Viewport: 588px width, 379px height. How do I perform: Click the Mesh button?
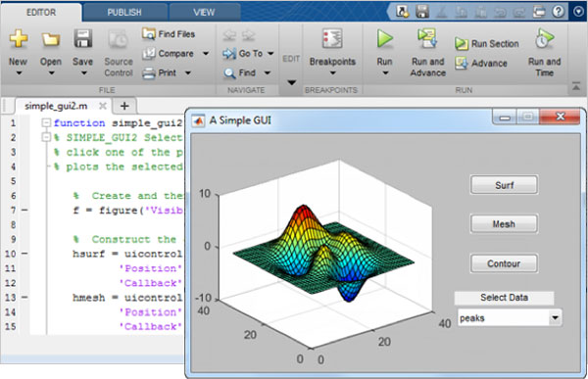pyautogui.click(x=505, y=224)
